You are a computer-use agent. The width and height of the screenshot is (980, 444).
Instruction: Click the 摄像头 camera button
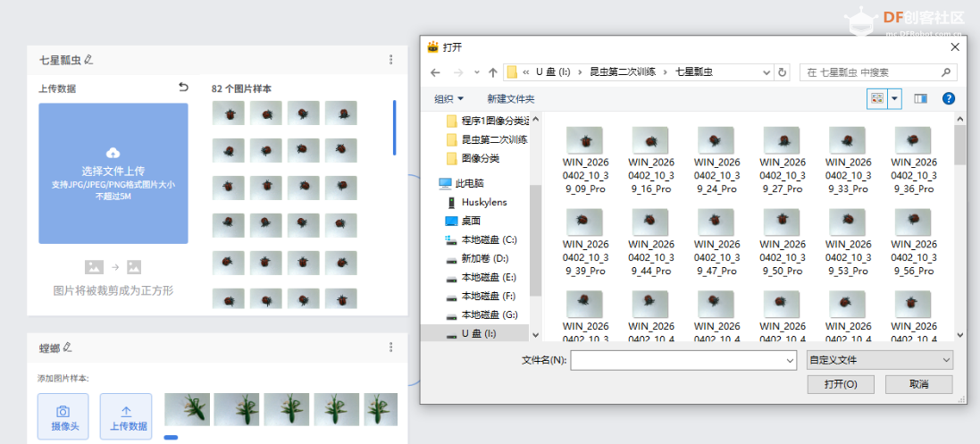click(63, 416)
